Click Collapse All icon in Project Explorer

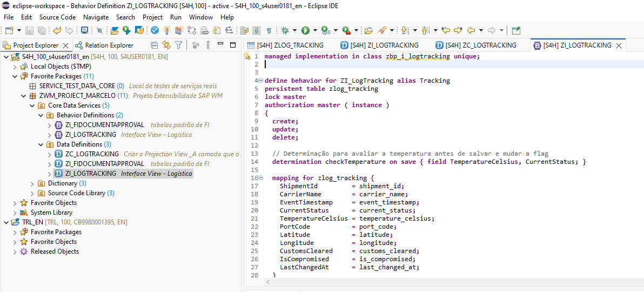[x=155, y=45]
